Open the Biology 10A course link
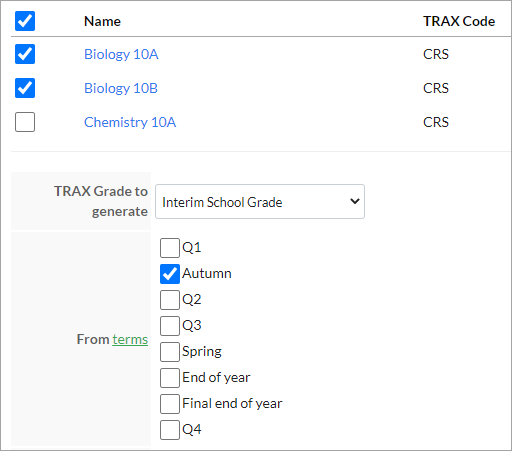The image size is (512, 451). [x=121, y=54]
